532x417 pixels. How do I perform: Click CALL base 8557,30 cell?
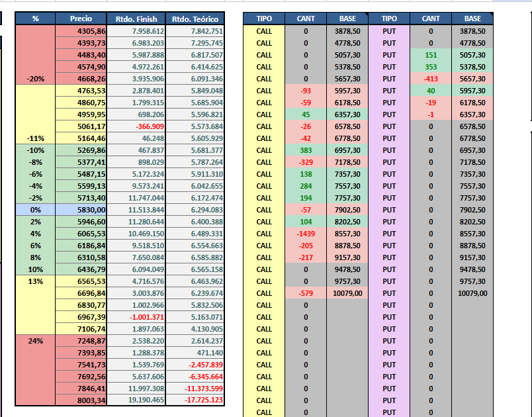(347, 234)
